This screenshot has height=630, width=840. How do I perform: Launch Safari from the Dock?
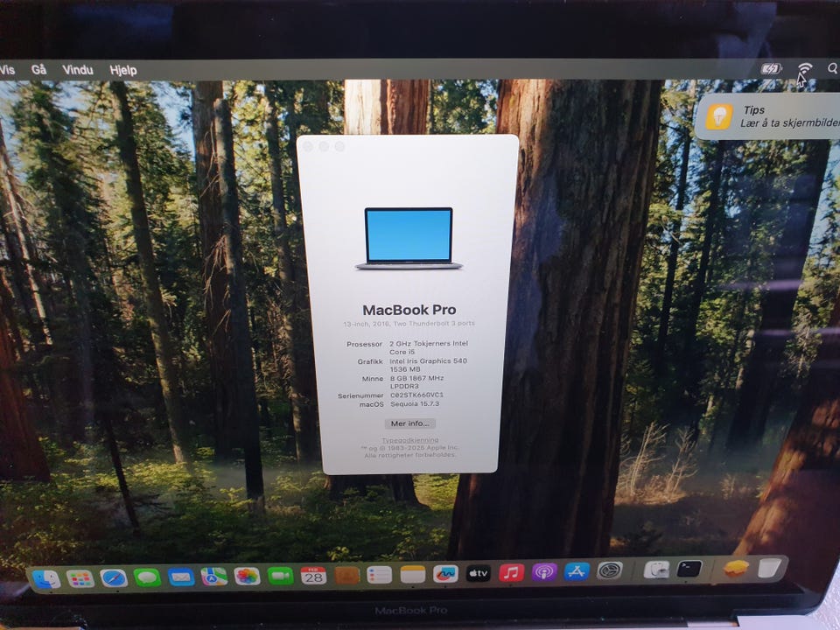coord(114,578)
